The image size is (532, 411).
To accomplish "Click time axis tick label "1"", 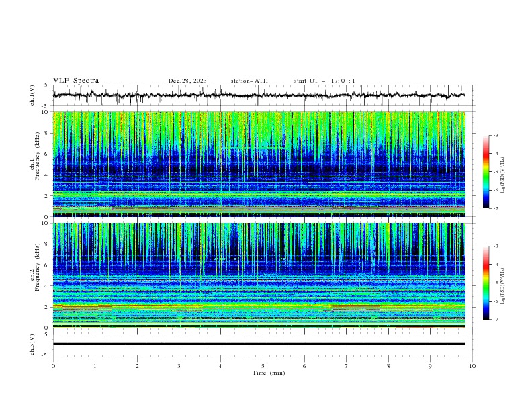I will pos(95,366).
